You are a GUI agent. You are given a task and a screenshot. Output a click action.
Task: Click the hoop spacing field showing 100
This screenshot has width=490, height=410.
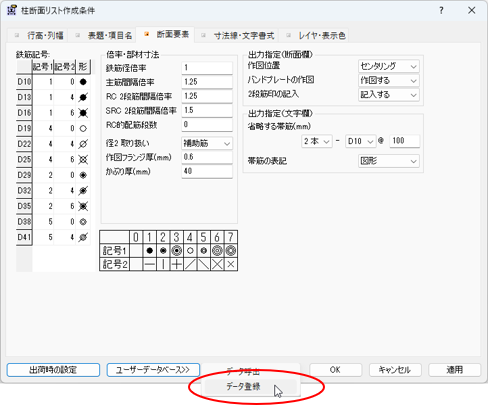coord(404,141)
